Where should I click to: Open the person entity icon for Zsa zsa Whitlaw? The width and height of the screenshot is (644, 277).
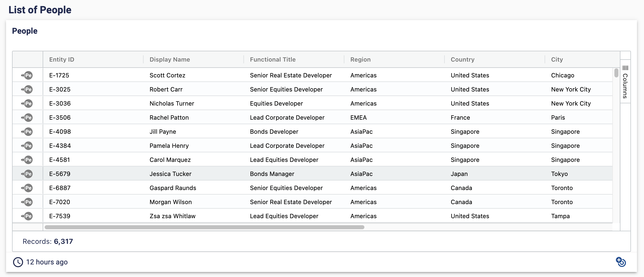point(27,216)
